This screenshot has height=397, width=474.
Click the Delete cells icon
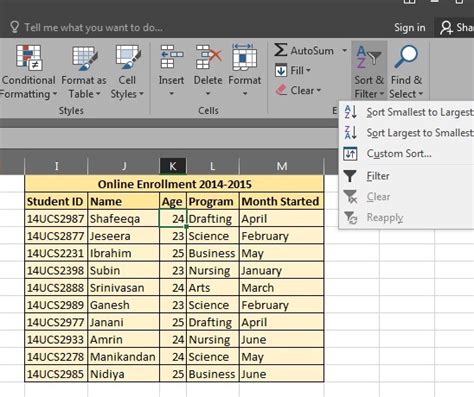(208, 57)
